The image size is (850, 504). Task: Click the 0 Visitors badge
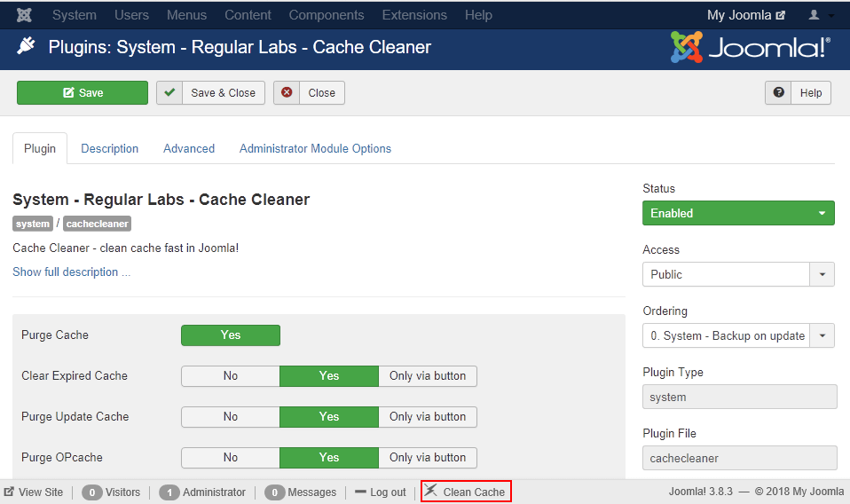point(92,492)
